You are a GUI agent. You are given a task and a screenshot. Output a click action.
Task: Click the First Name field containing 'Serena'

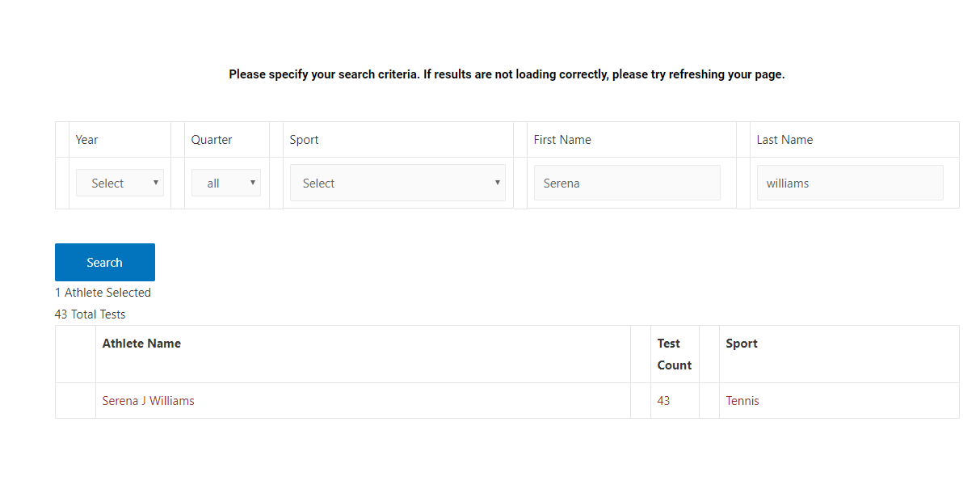coord(626,183)
